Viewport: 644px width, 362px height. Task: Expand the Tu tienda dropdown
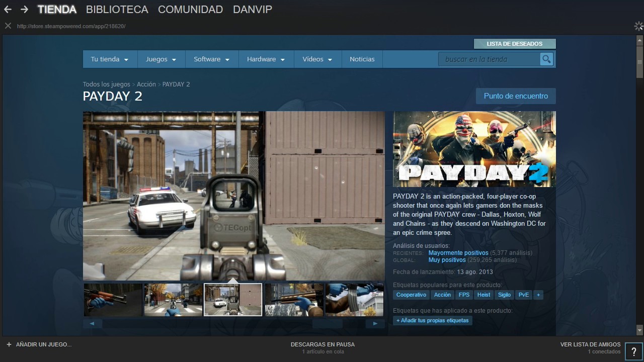(x=110, y=59)
